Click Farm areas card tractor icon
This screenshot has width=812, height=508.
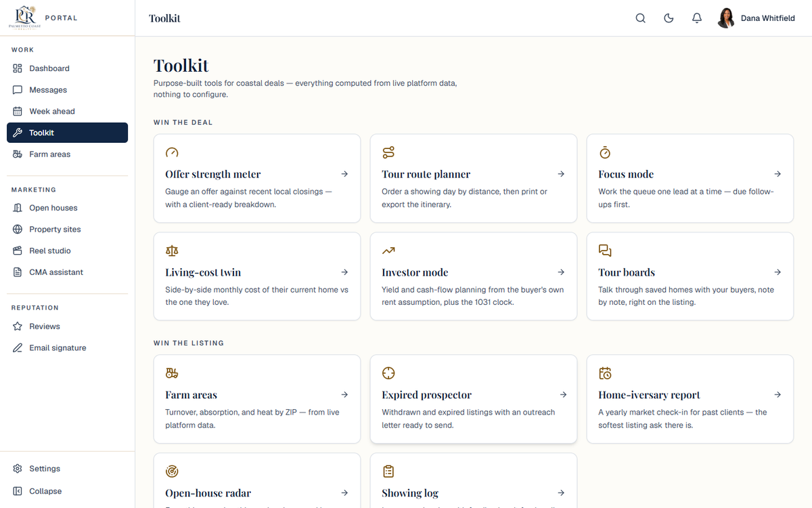172,373
